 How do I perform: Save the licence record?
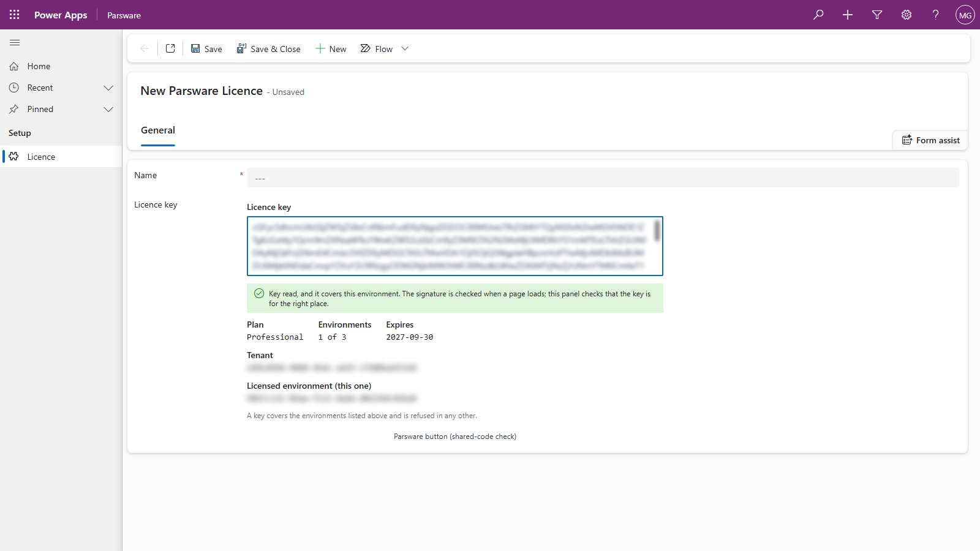click(x=206, y=48)
